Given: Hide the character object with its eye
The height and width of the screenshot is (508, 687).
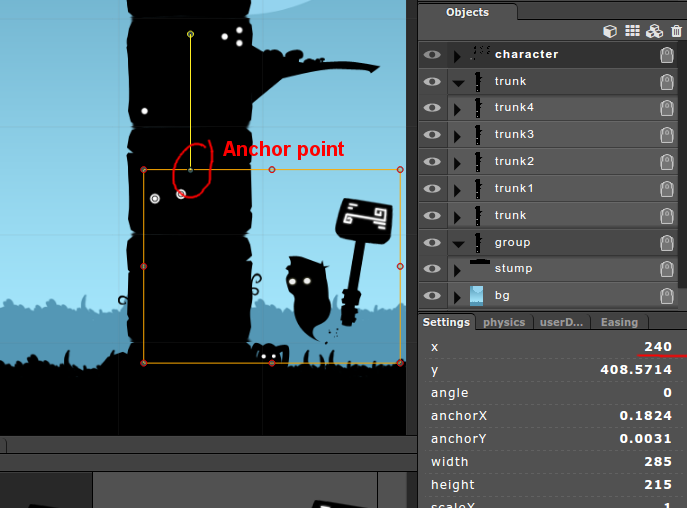Looking at the screenshot, I should click(432, 54).
